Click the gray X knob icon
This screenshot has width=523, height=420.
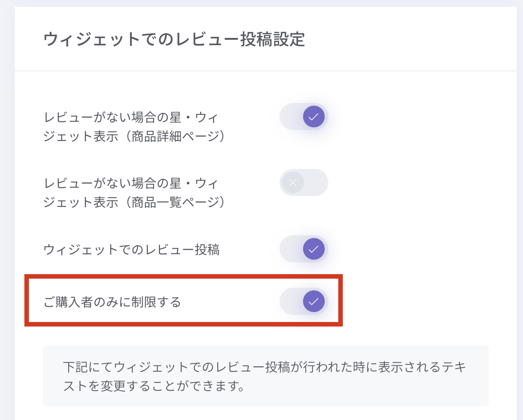[x=293, y=182]
